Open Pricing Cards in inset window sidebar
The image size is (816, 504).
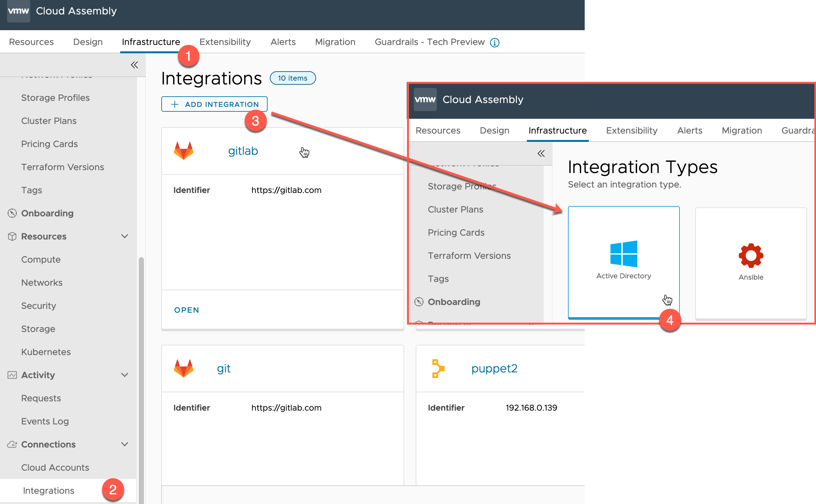(x=456, y=233)
